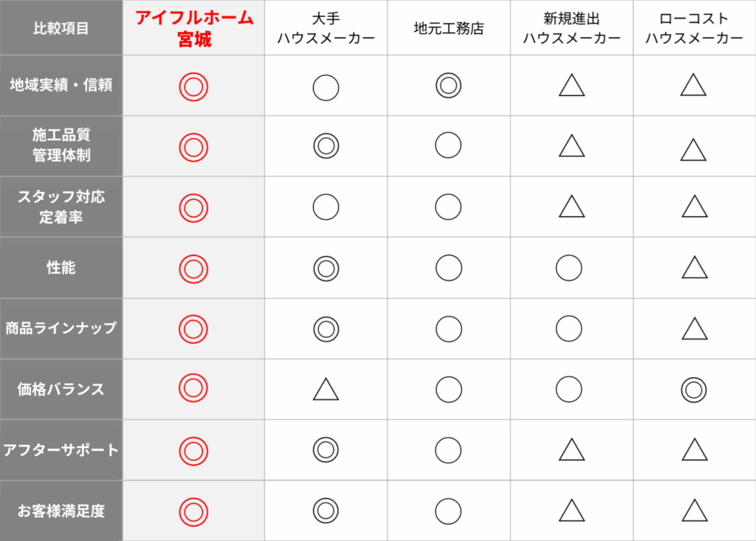The width and height of the screenshot is (756, 541).
Task: Click 地元工務店 double circle in 地域実績・信頼 row
Action: [x=448, y=86]
